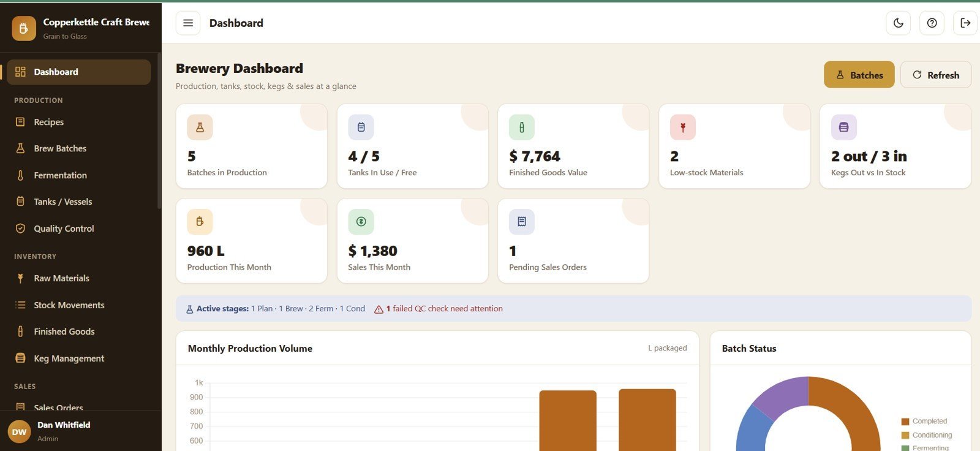
Task: Click the logout arrow icon
Action: pyautogui.click(x=965, y=23)
